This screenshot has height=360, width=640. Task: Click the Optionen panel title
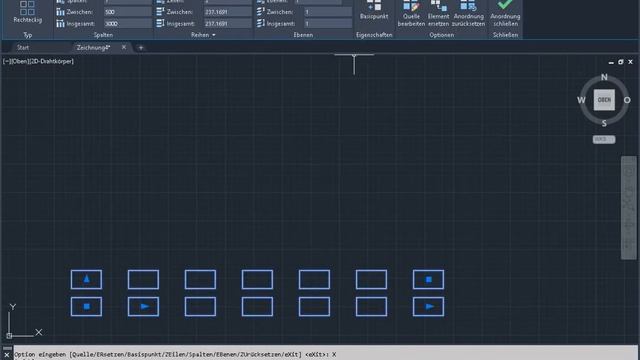click(x=442, y=35)
